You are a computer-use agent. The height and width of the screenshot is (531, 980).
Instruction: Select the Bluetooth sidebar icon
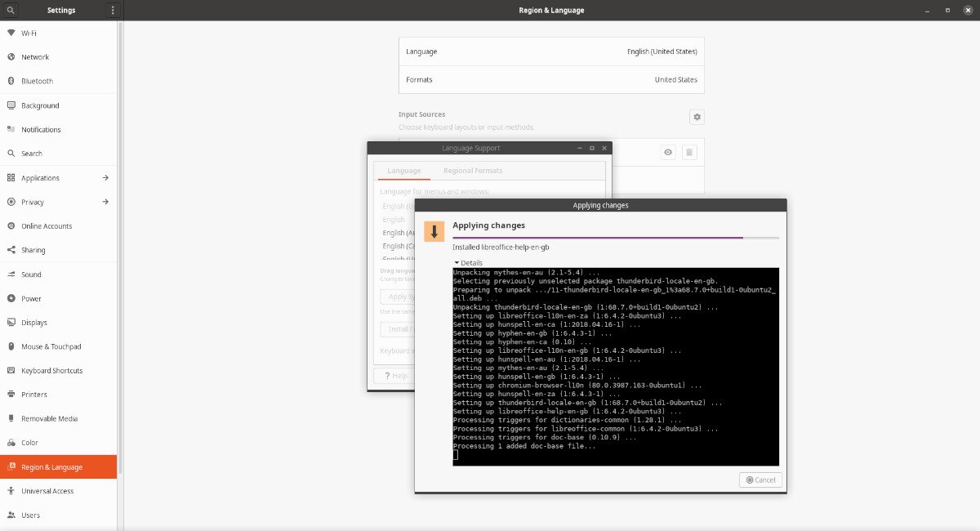[x=11, y=81]
